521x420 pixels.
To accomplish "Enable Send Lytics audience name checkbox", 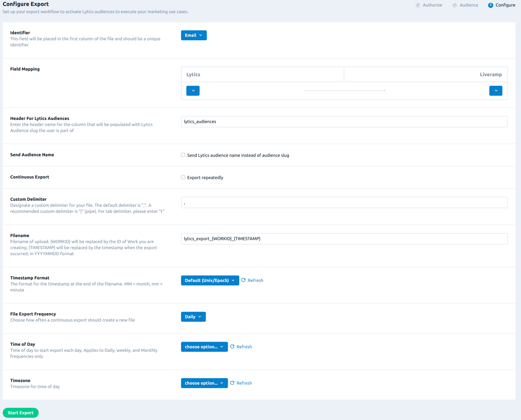I will pos(183,155).
